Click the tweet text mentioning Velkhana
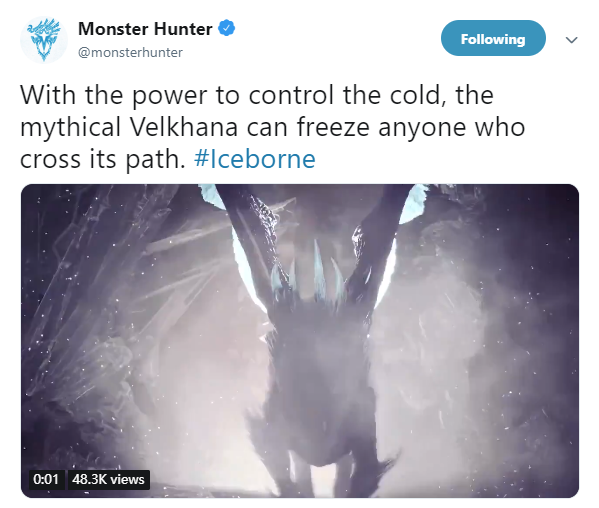Image resolution: width=599 pixels, height=508 pixels. pyautogui.click(x=272, y=126)
